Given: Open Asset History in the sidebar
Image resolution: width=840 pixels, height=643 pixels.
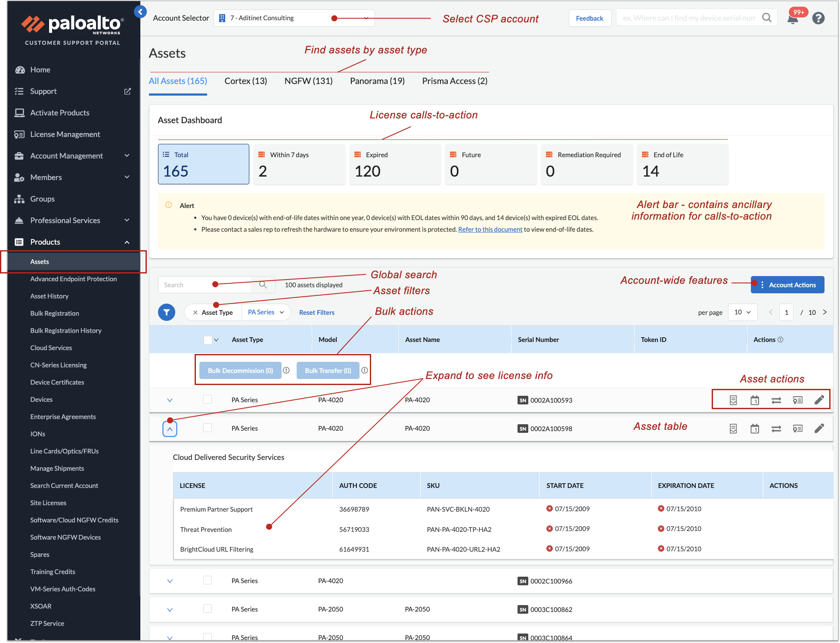Looking at the screenshot, I should coord(50,296).
